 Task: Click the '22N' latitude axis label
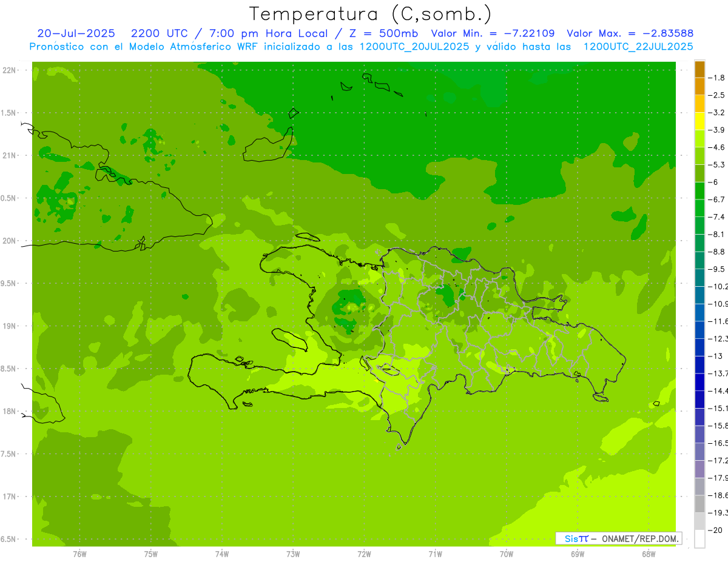pyautogui.click(x=8, y=70)
